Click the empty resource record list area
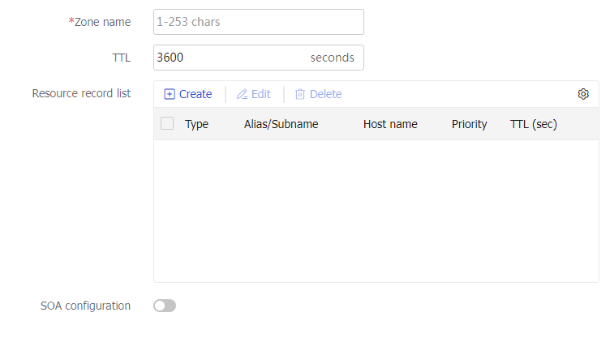This screenshot has width=610, height=364. (x=376, y=211)
